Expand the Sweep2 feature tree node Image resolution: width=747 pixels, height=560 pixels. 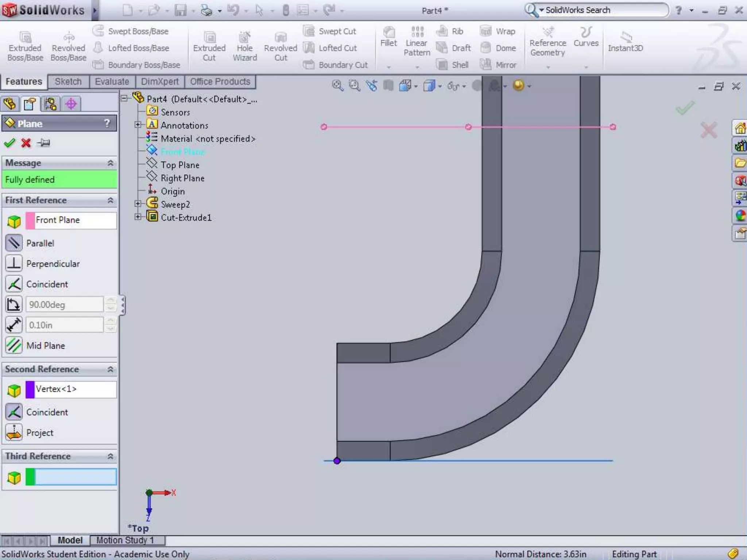point(138,204)
